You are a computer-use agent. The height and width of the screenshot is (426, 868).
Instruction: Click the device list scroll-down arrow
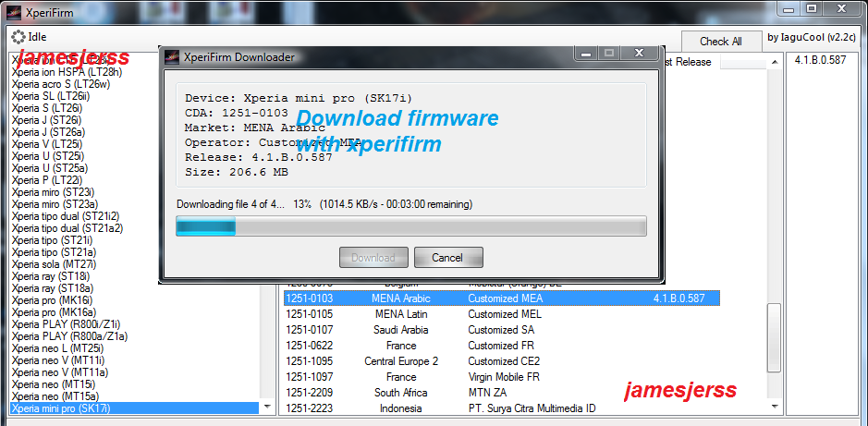click(268, 408)
